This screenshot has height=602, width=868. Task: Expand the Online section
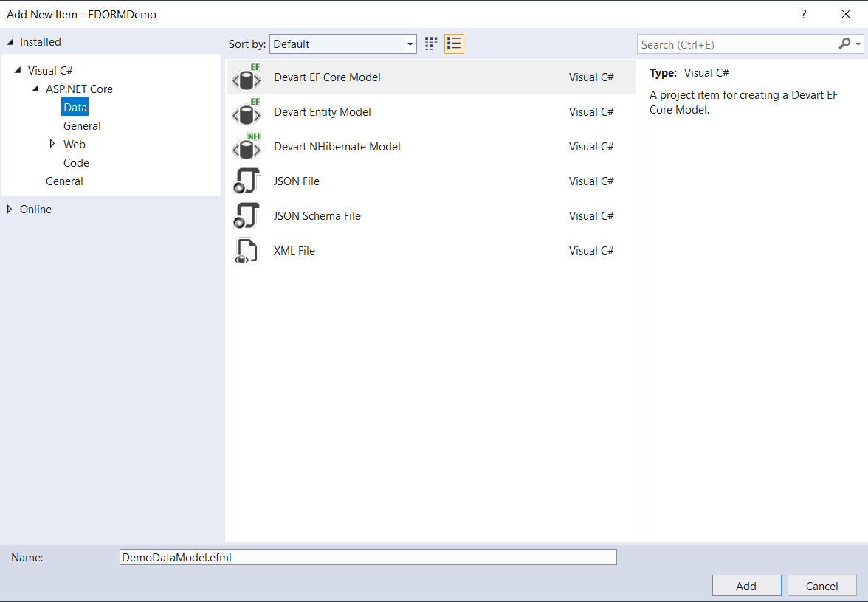10,210
